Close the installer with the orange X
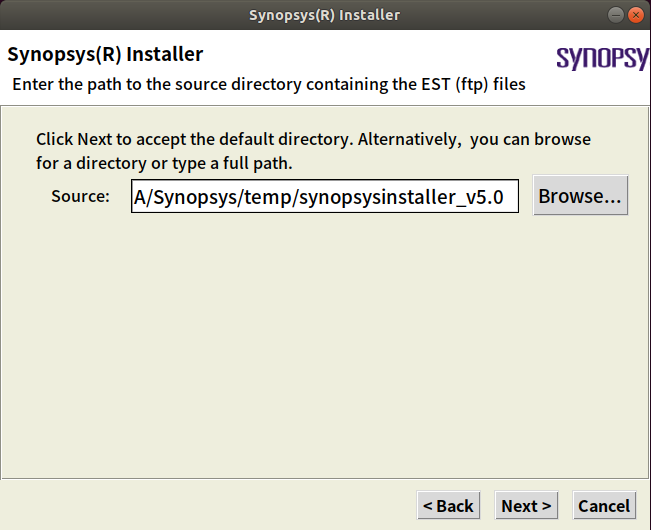Screen dimensions: 651x530 634,15
